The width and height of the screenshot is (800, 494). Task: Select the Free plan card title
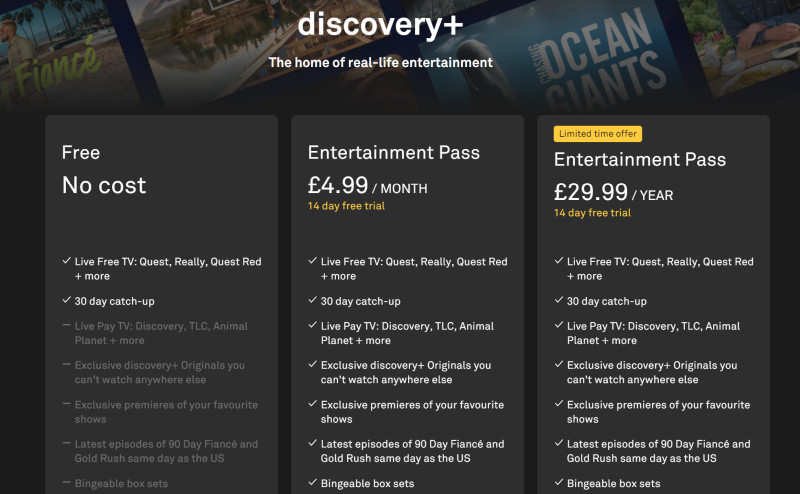81,152
